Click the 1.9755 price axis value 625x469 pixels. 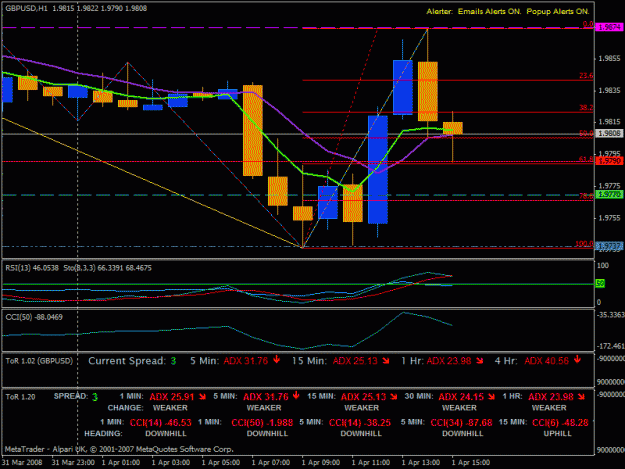609,218
